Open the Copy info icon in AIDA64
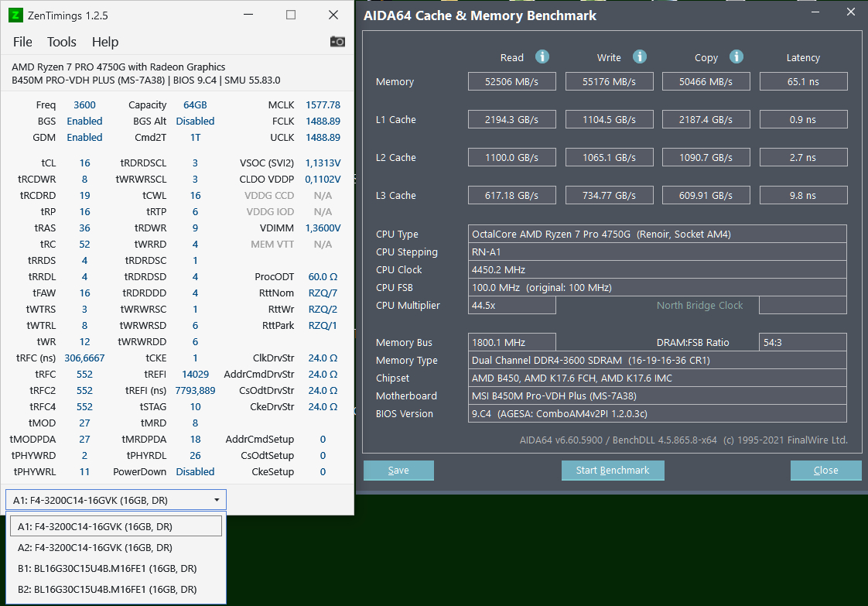Image resolution: width=868 pixels, height=606 pixels. (736, 56)
